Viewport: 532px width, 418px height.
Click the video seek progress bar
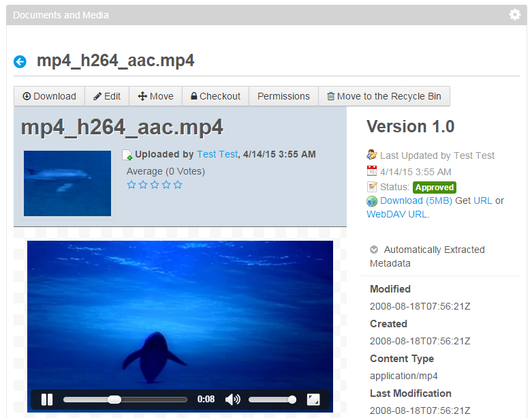125,400
